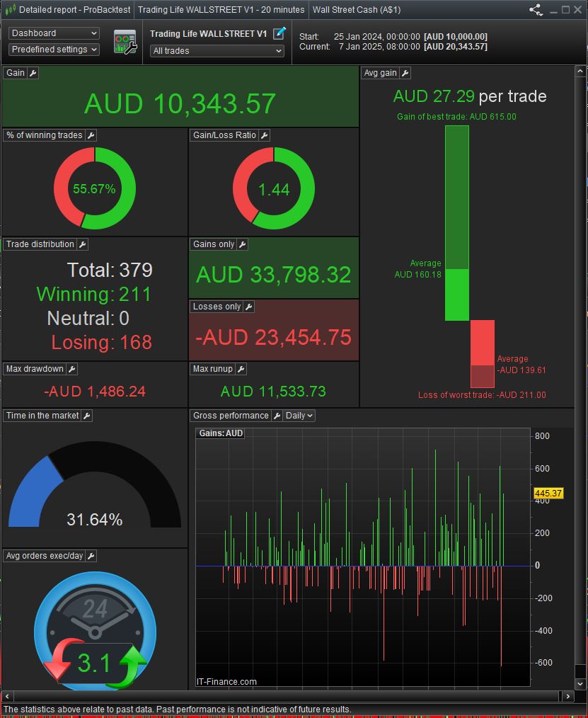Click Winning: 211 text
This screenshot has height=718, width=588.
pyautogui.click(x=94, y=294)
